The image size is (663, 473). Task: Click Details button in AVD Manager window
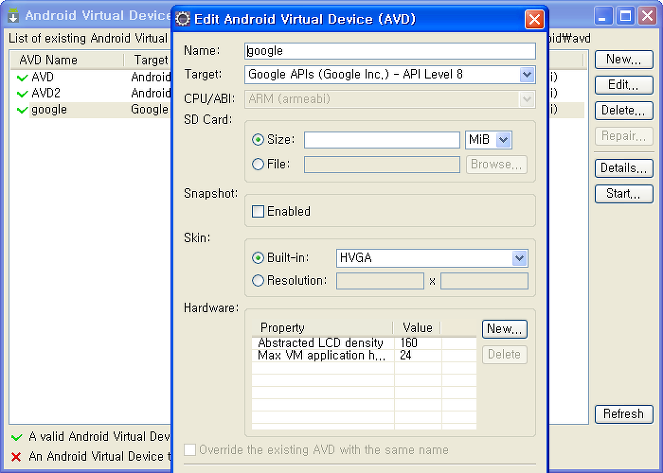coord(624,168)
